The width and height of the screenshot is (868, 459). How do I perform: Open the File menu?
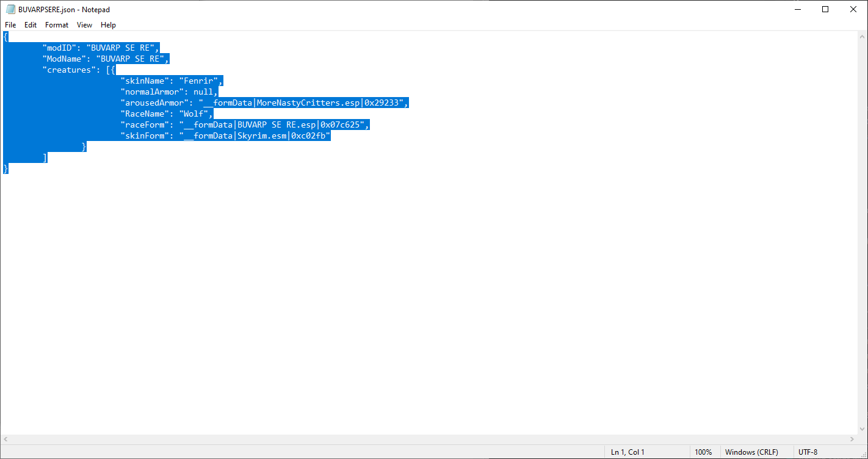point(10,25)
